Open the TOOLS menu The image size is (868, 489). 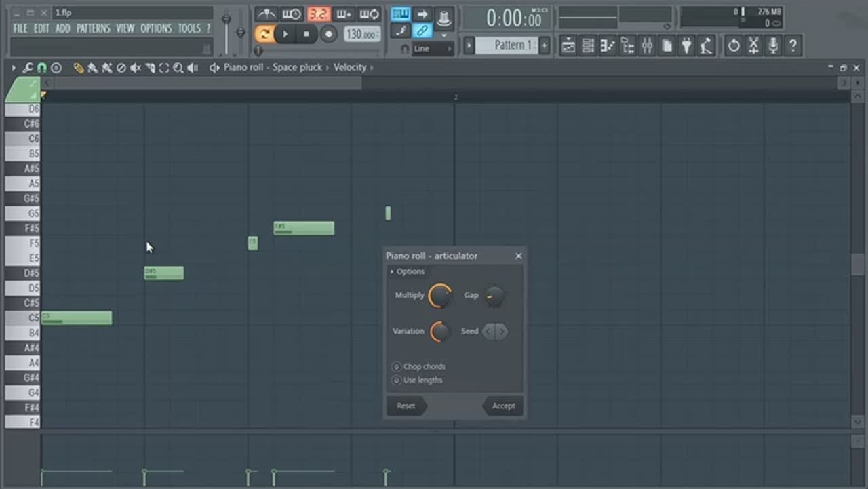[x=189, y=28]
